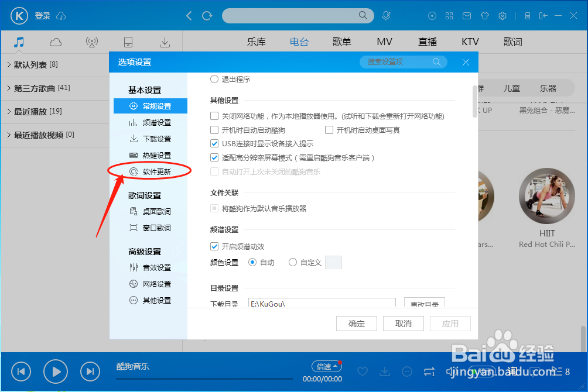Open 桌面歌词 settings
Image resolution: width=588 pixels, height=392 pixels.
point(151,211)
